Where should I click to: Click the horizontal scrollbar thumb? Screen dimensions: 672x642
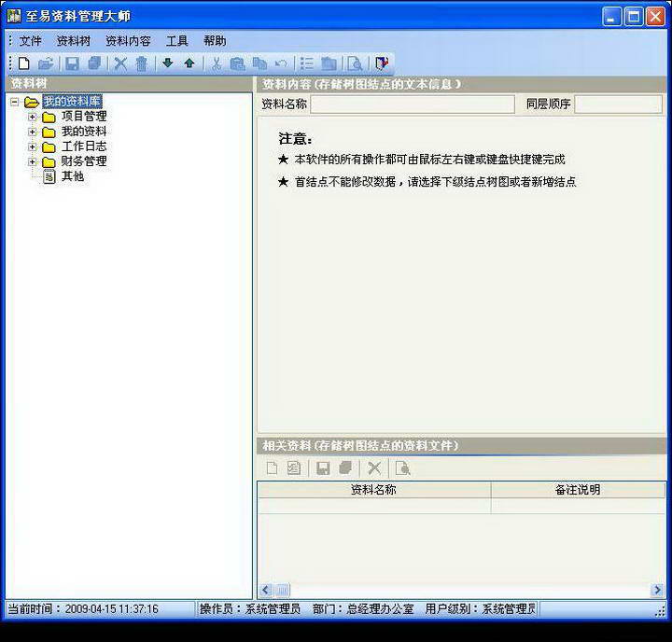282,590
